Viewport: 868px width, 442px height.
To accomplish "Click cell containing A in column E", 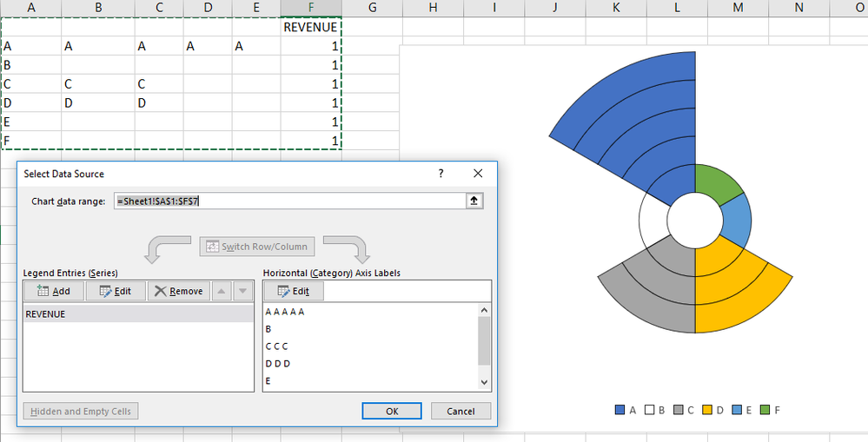I will point(256,47).
